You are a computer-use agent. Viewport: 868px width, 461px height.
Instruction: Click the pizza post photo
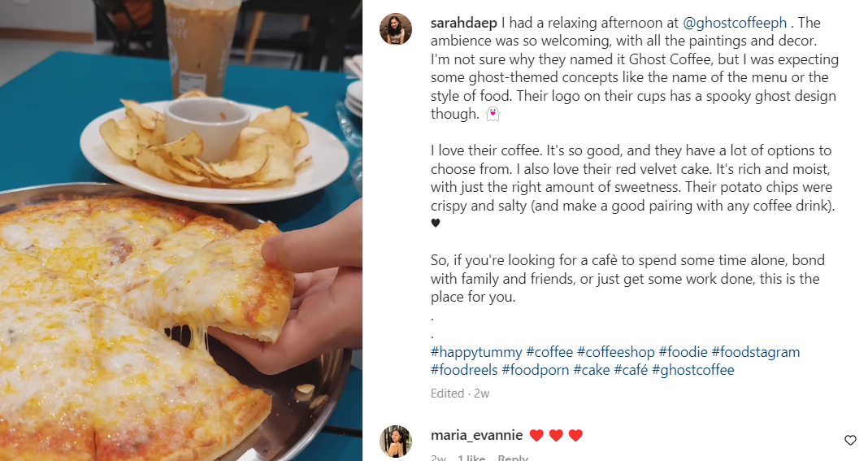[x=181, y=231]
